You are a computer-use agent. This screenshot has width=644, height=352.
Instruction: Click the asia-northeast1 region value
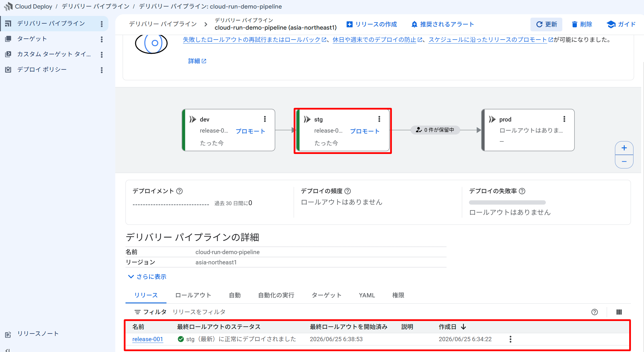coord(216,262)
